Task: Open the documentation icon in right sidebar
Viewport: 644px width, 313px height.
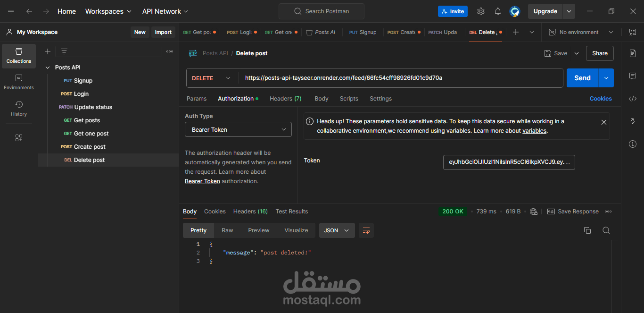Action: click(633, 53)
